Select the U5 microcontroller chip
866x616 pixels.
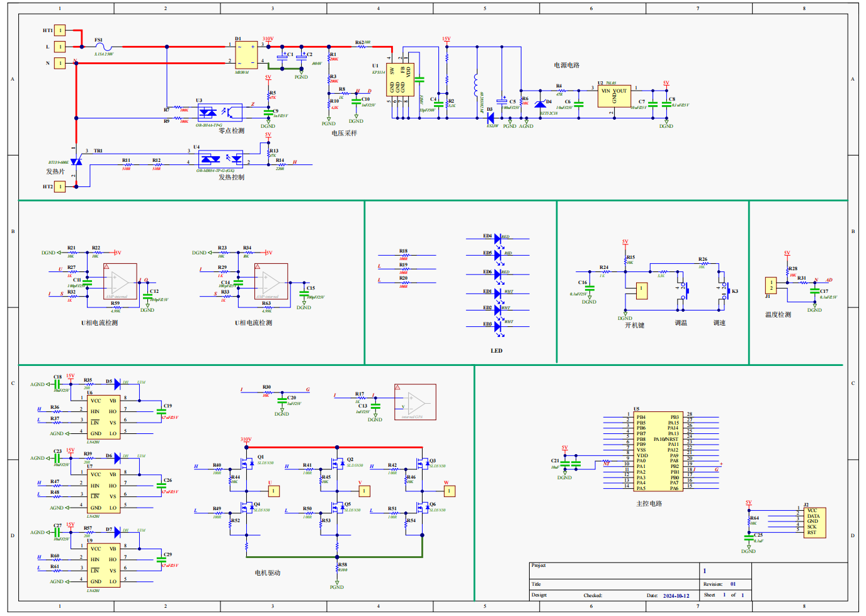click(658, 452)
